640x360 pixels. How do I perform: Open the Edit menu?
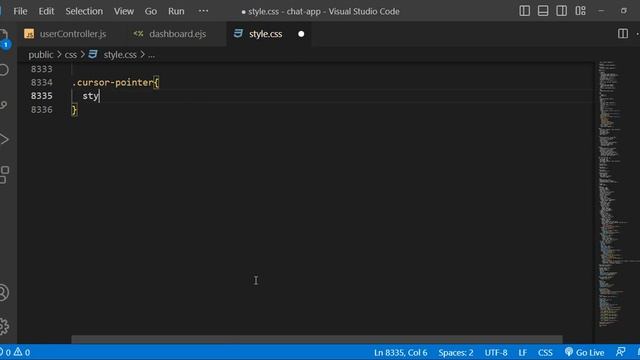46,11
